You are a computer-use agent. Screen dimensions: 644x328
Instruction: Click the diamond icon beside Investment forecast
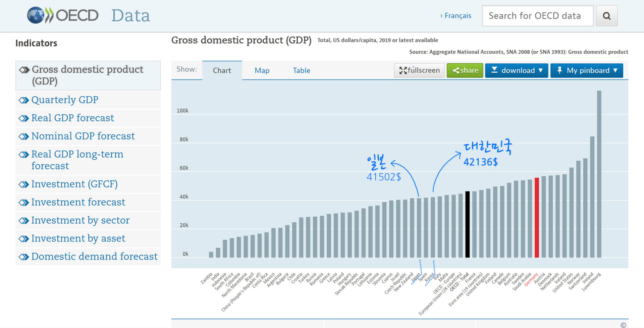click(24, 203)
